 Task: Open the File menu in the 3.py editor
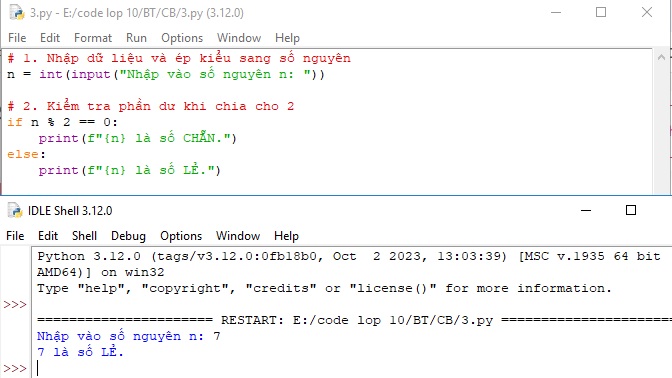[x=17, y=38]
